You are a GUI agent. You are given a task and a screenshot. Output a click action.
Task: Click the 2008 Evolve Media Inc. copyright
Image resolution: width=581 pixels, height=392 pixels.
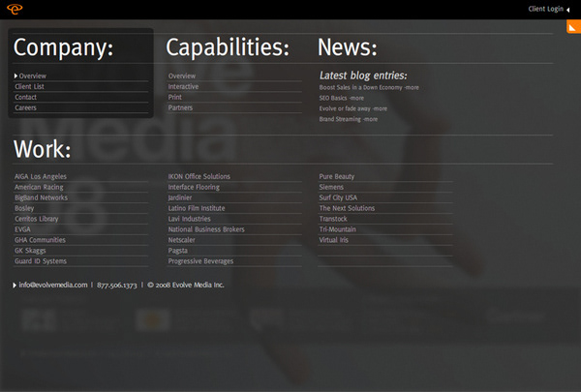(x=186, y=285)
